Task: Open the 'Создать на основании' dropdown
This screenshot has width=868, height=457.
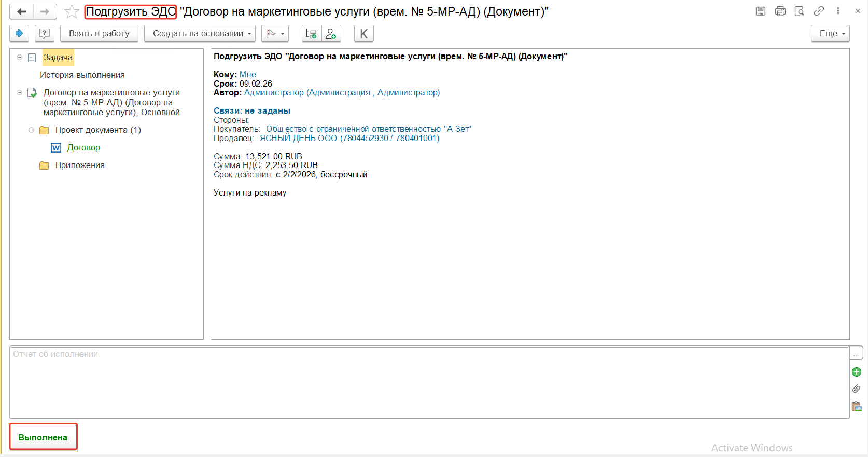Action: point(200,34)
